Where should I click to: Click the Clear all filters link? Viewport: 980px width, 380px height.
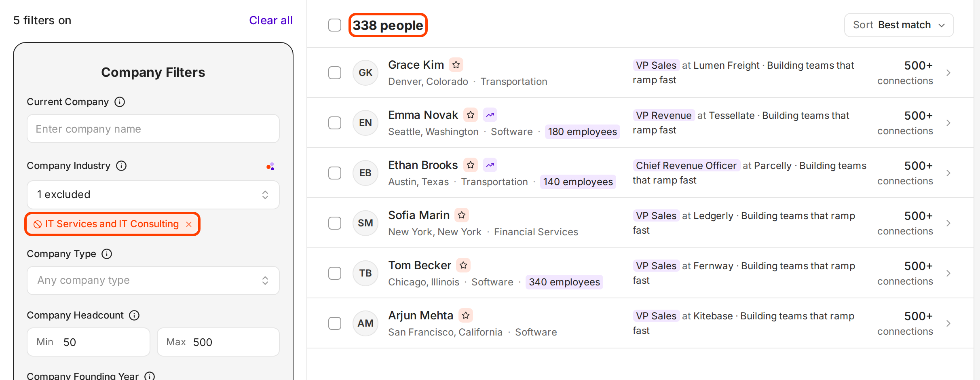tap(271, 20)
